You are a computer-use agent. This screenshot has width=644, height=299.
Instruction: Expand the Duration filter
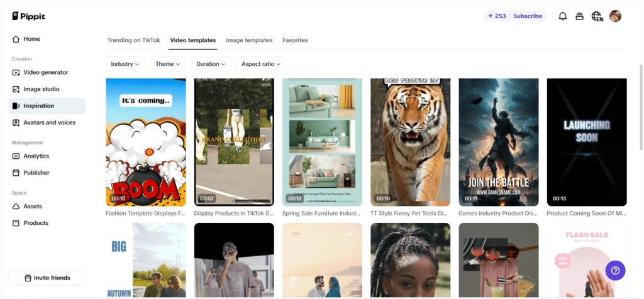pyautogui.click(x=211, y=64)
